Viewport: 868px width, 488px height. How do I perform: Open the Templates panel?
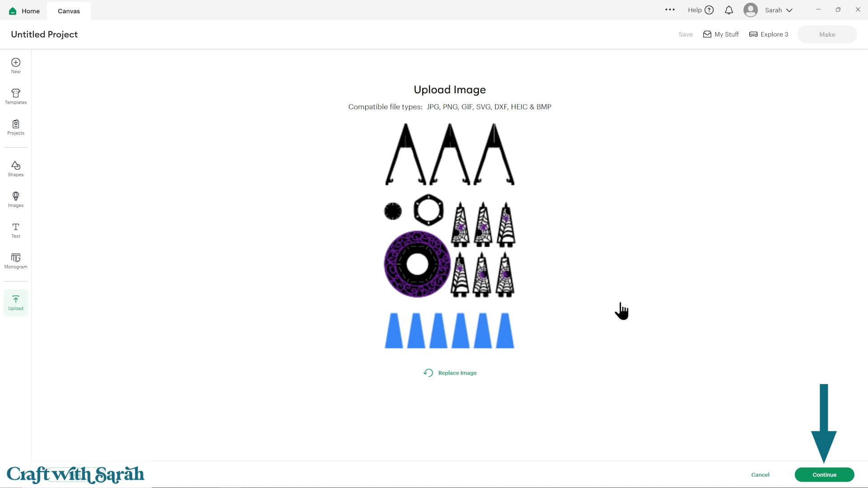15,96
